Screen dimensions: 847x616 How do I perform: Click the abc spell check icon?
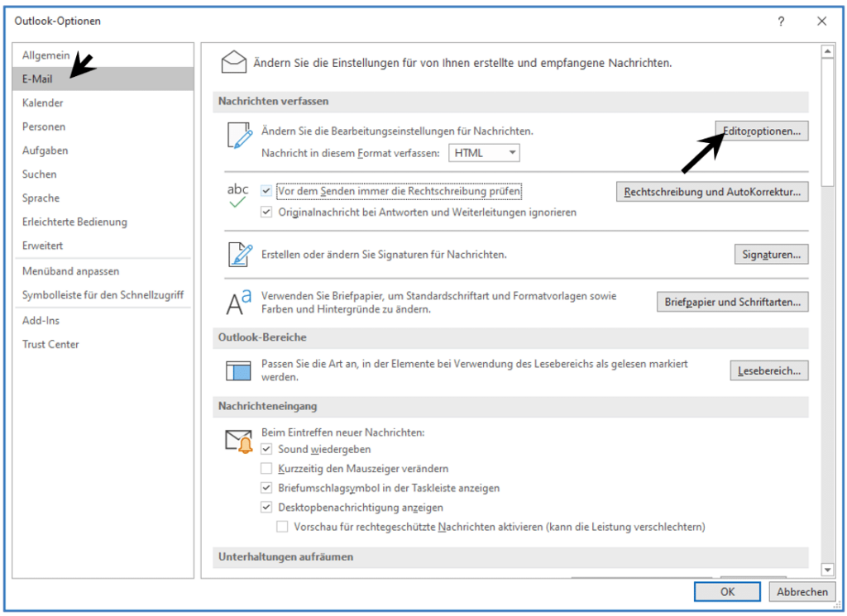pyautogui.click(x=237, y=195)
